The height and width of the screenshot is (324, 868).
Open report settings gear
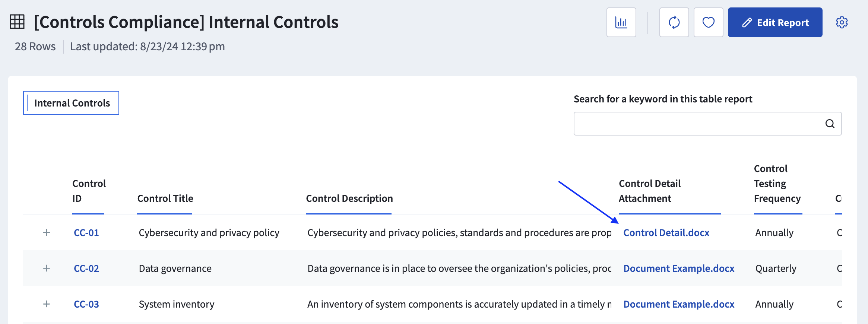coord(842,22)
